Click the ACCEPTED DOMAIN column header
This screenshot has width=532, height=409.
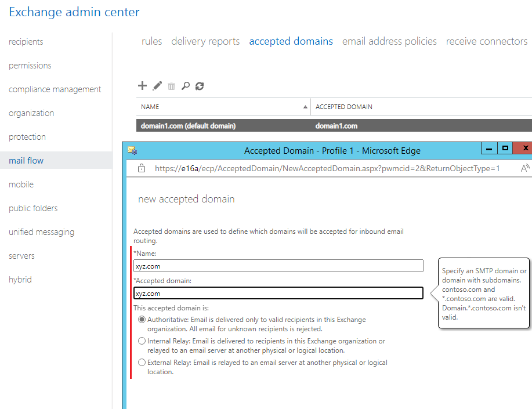click(343, 107)
